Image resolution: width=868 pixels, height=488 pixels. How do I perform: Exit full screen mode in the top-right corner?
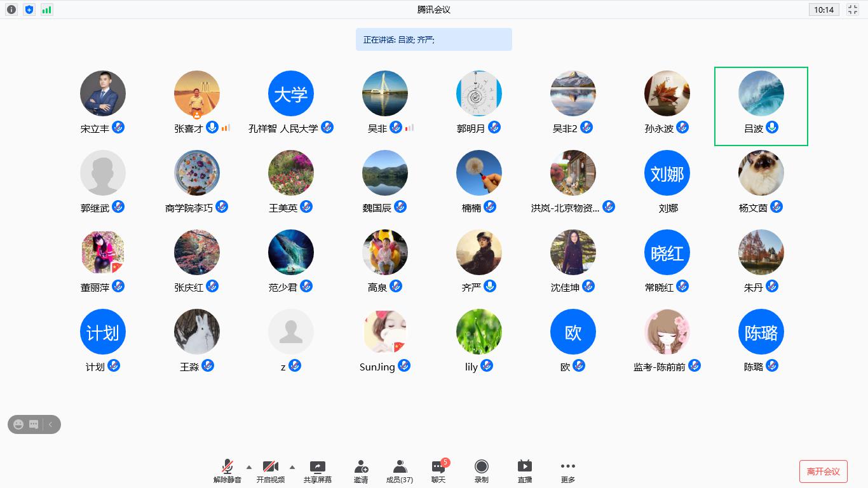(x=852, y=10)
